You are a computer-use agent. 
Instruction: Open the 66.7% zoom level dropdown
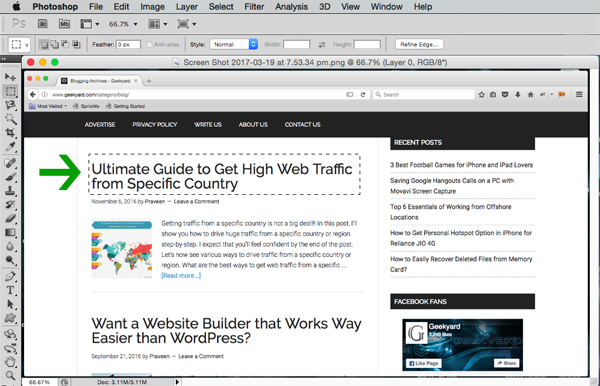pyautogui.click(x=123, y=24)
